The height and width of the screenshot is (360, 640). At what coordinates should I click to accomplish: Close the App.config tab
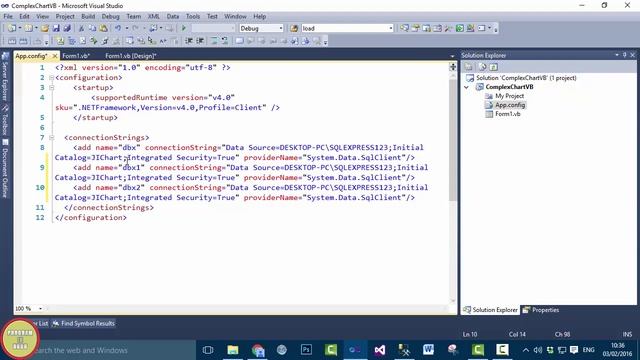point(55,56)
